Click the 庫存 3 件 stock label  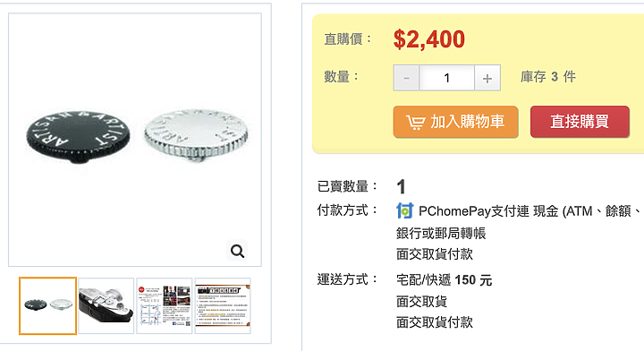548,76
